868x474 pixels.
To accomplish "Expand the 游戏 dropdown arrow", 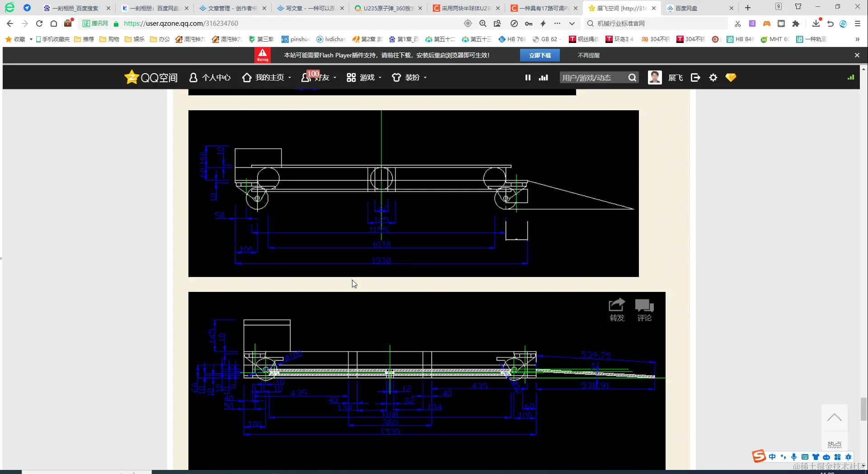I will 380,78.
